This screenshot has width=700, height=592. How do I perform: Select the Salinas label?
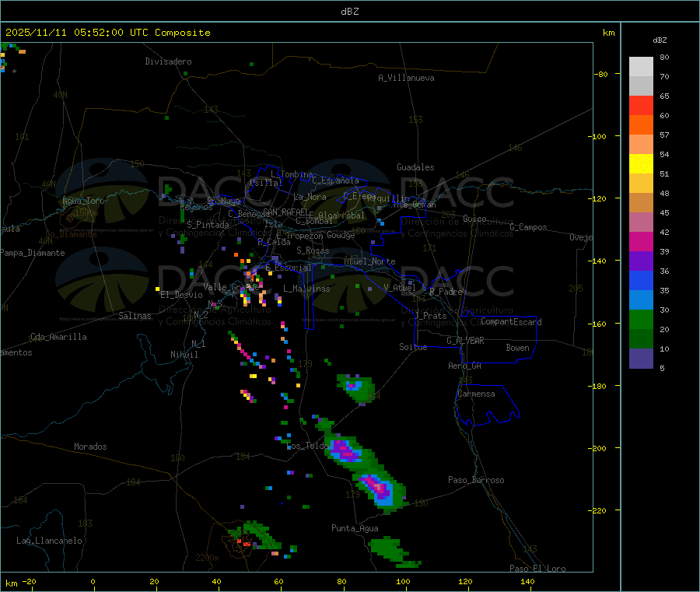(x=135, y=316)
